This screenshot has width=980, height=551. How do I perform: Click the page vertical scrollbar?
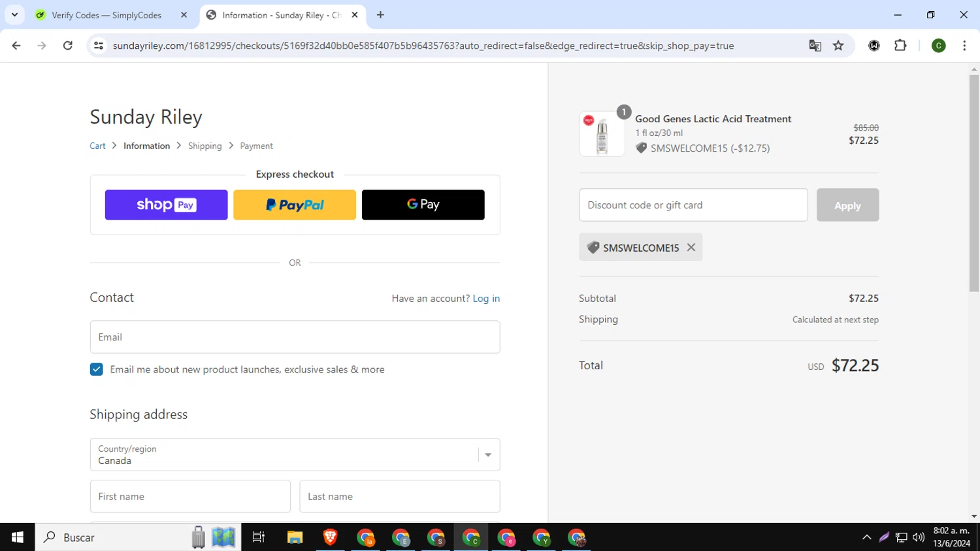tap(974, 183)
